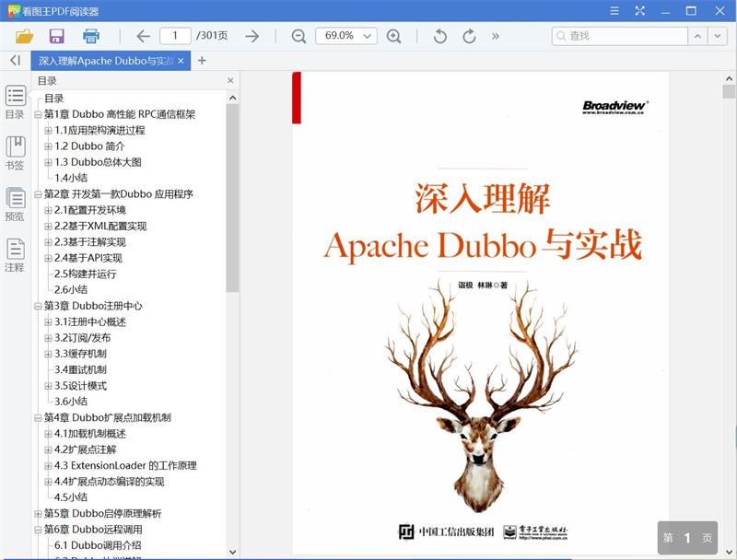
Task: Jump to 3.5设计模式 section
Action: (80, 386)
